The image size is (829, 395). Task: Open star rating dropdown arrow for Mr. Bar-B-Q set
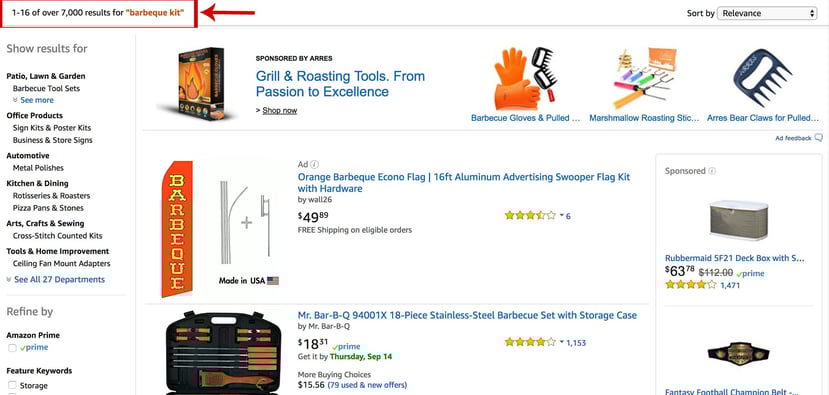pos(562,343)
